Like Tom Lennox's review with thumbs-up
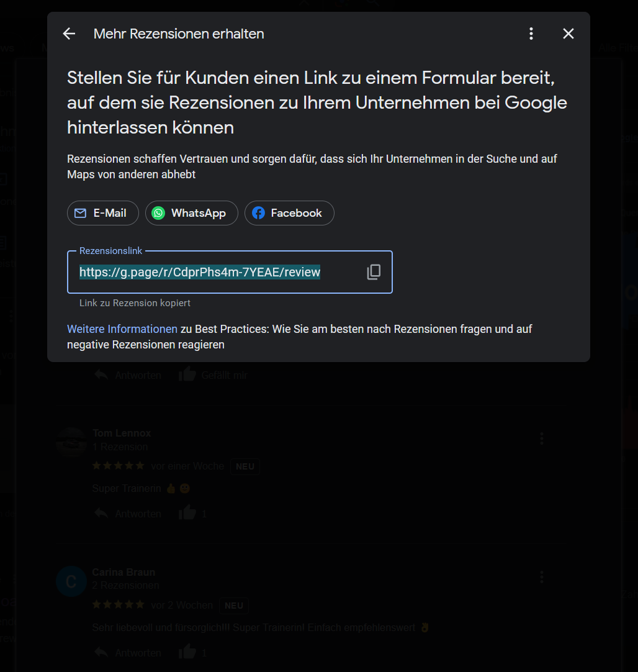 tap(187, 512)
